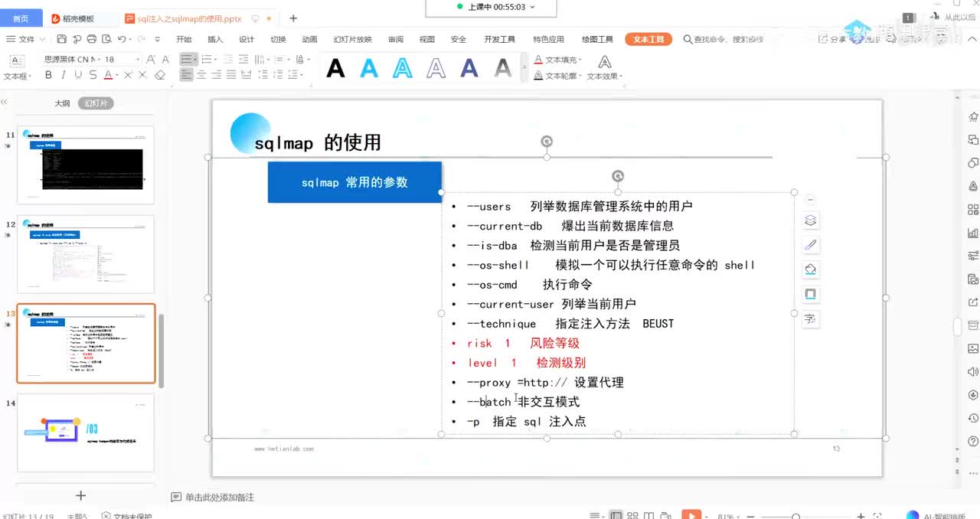Open the 文本轮廓 text outline dropdown
Image resolution: width=980 pixels, height=519 pixels.
point(558,76)
